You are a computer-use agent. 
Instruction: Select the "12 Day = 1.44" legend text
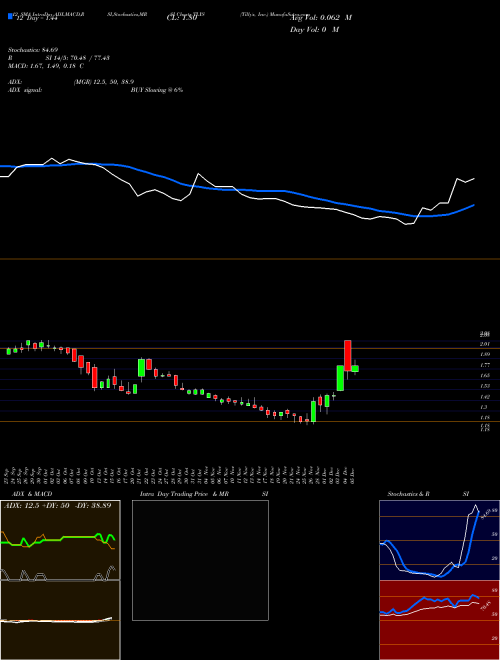pos(35,19)
